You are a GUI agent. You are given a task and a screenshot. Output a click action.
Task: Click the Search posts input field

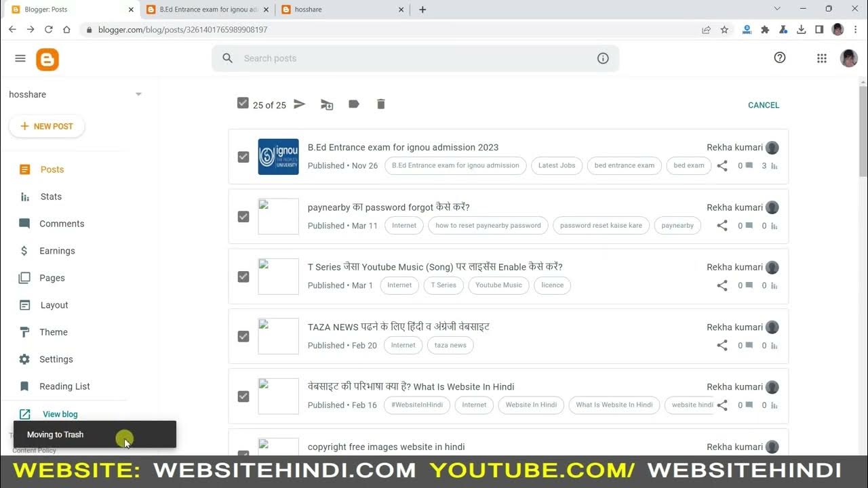[x=415, y=58]
